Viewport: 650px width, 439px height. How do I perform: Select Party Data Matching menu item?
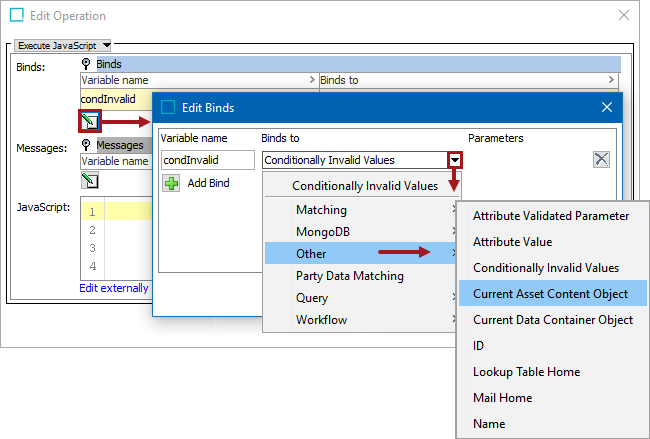(349, 276)
